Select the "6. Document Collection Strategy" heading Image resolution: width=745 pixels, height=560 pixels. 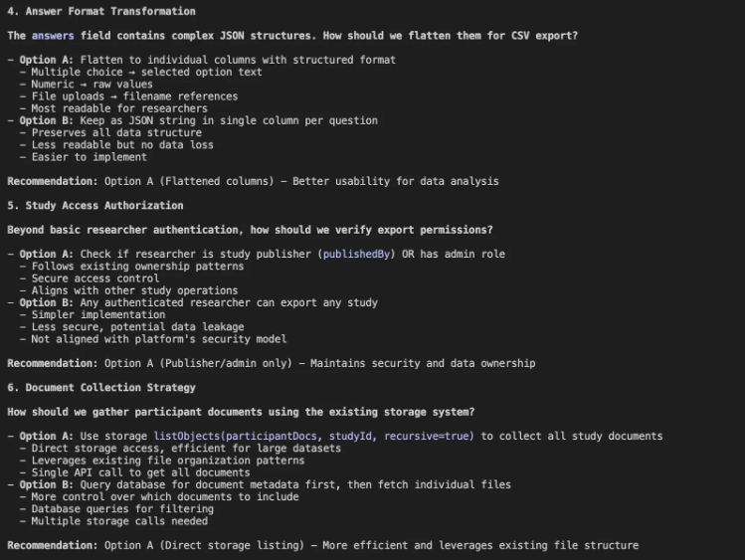point(101,387)
